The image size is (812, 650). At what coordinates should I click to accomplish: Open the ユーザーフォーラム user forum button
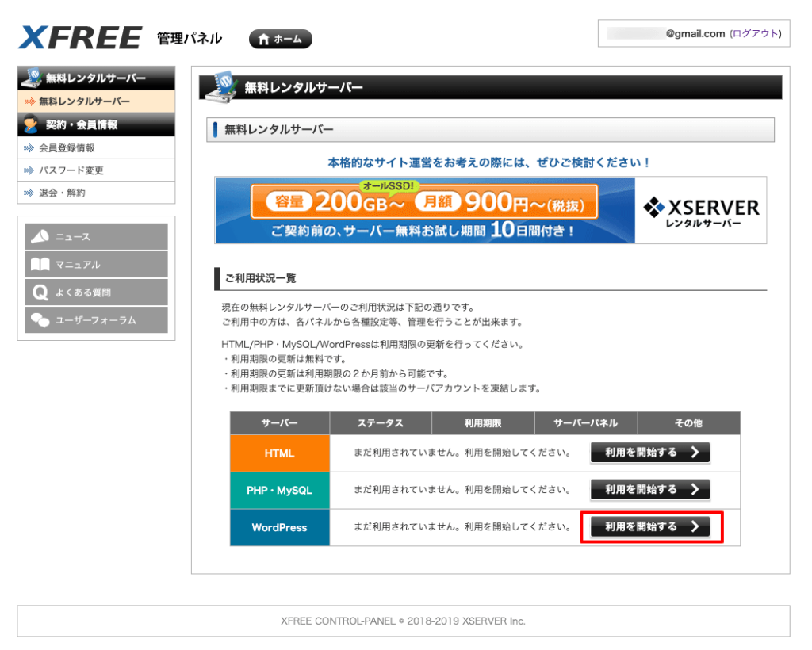pos(96,319)
